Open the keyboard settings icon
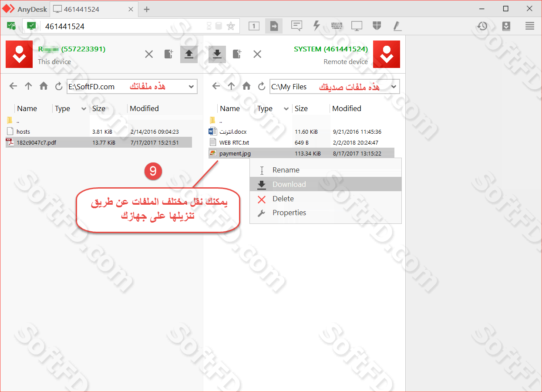Image resolution: width=542 pixels, height=392 pixels. pyautogui.click(x=337, y=26)
